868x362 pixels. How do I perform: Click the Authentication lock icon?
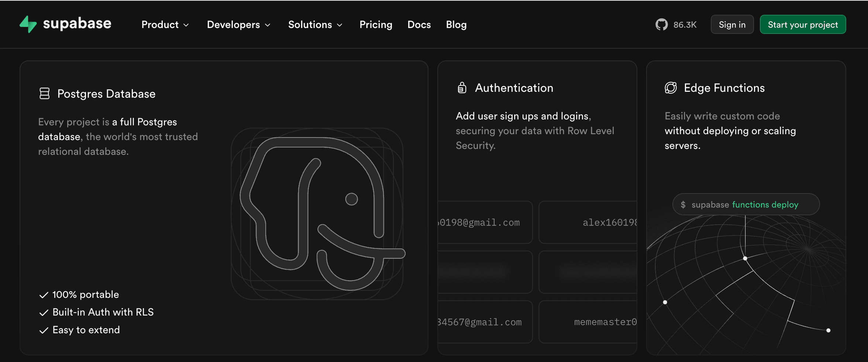462,88
